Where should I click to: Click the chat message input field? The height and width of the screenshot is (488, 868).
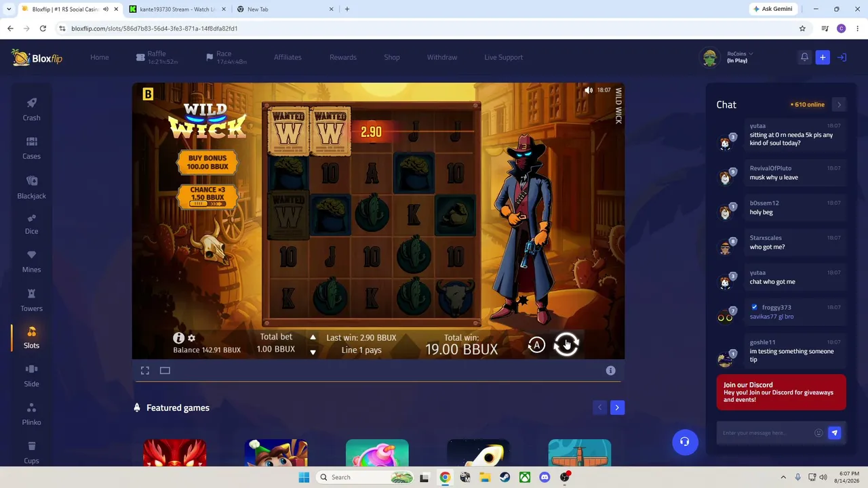766,433
